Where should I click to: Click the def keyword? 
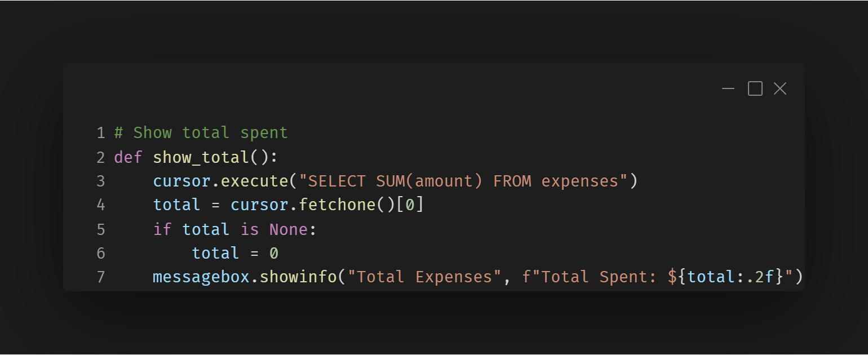(128, 157)
